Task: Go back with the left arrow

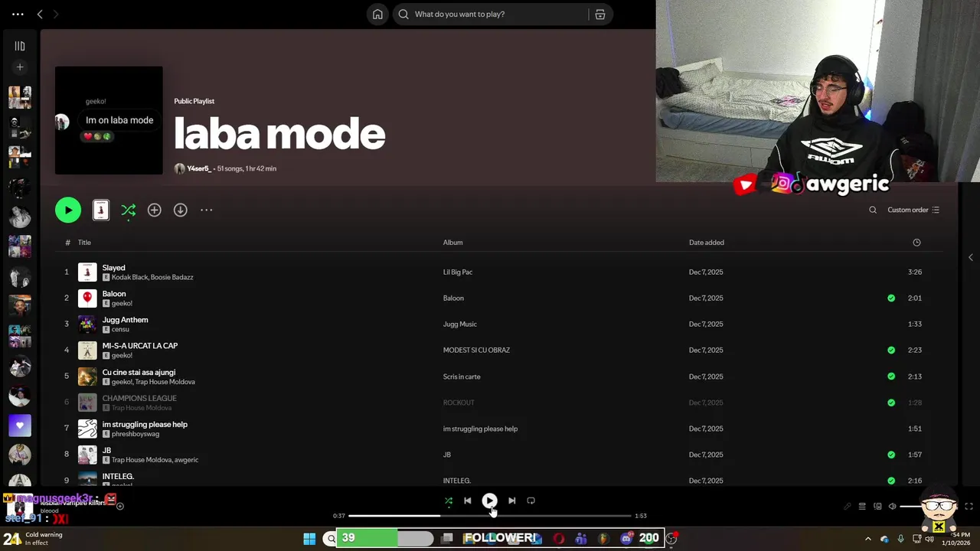Action: pos(40,14)
